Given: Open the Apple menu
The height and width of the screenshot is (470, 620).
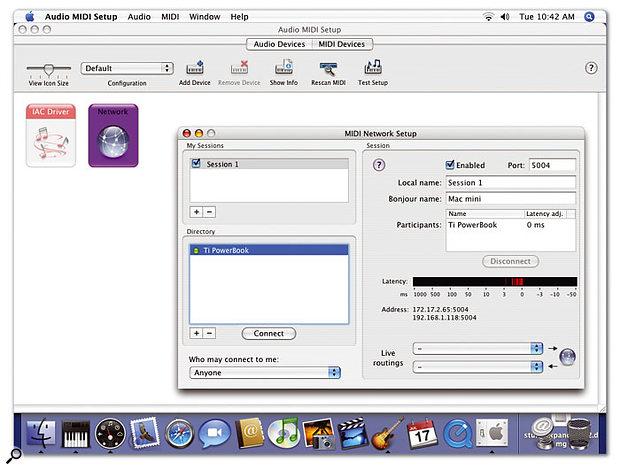Looking at the screenshot, I should pyautogui.click(x=30, y=17).
